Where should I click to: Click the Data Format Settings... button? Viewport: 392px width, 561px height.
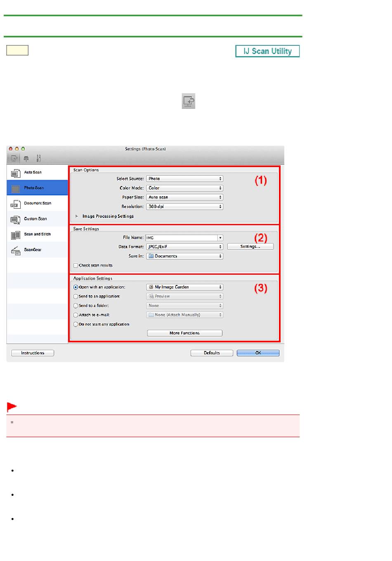[x=250, y=247]
